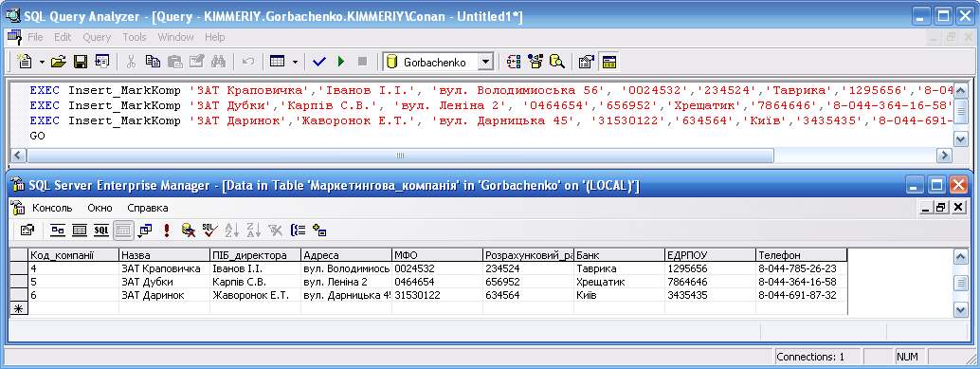Click the Назва column header

[x=164, y=255]
